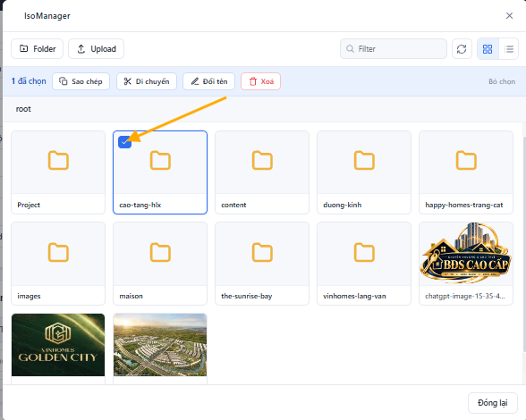Uncheck the cao-tang-hlx folder checkbox
The height and width of the screenshot is (420, 526).
[x=124, y=142]
